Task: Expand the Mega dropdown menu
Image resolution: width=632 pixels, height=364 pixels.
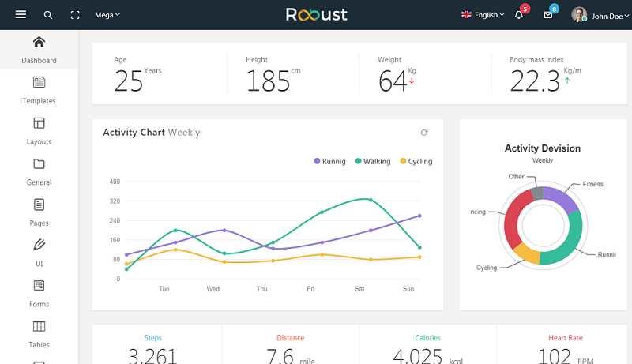Action: tap(107, 15)
